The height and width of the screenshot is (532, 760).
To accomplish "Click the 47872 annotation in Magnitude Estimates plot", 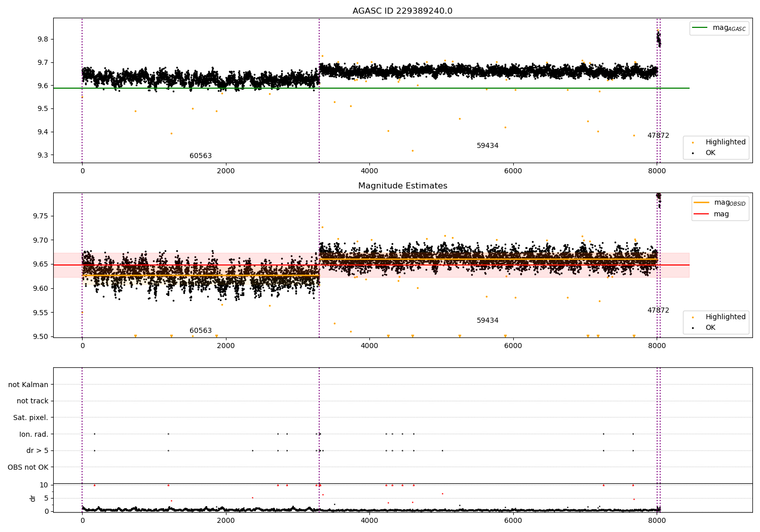I will pyautogui.click(x=658, y=311).
